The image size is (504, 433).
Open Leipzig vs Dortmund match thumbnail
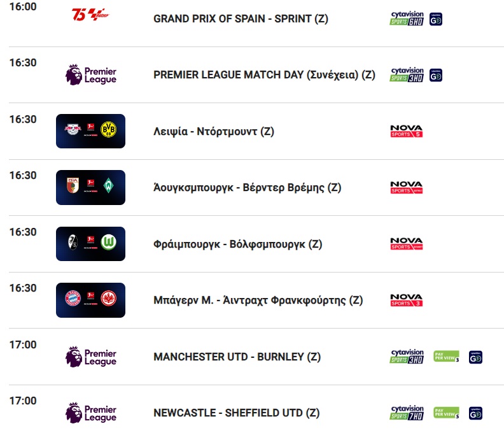pos(90,131)
